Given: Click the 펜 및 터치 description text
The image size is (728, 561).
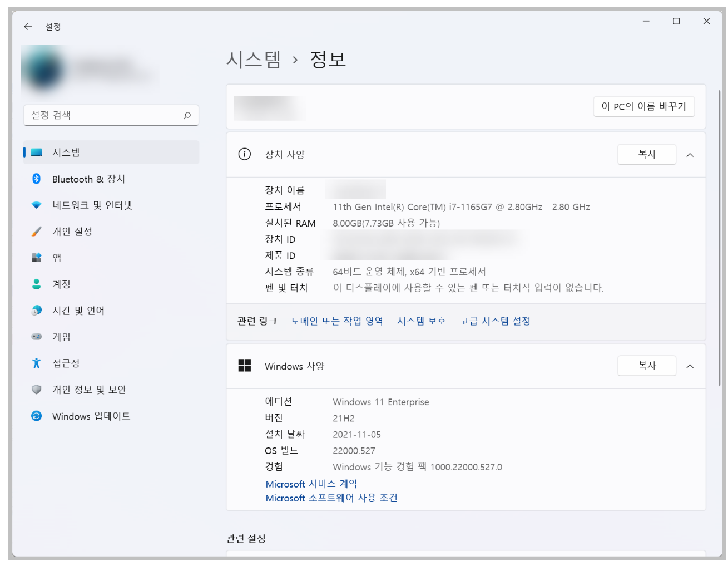Looking at the screenshot, I should point(468,288).
